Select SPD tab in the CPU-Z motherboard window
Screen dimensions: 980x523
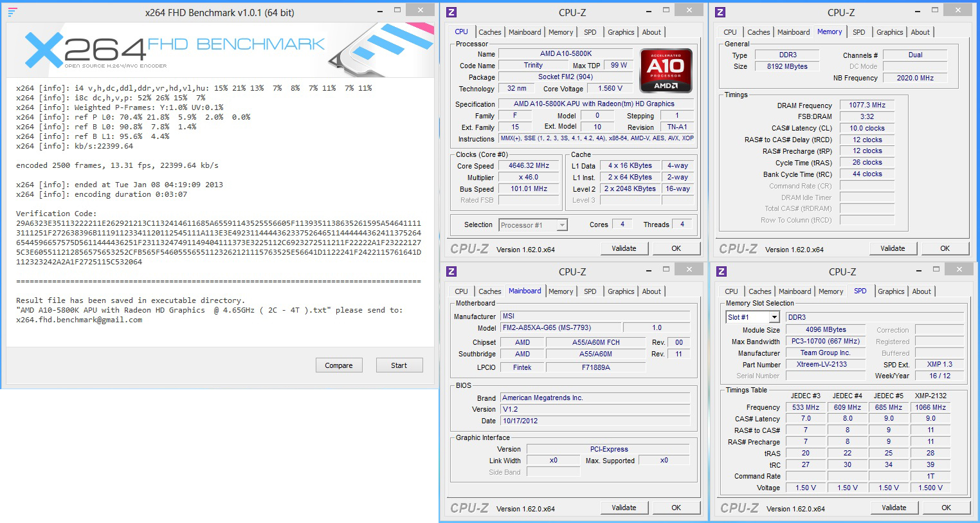pyautogui.click(x=590, y=291)
